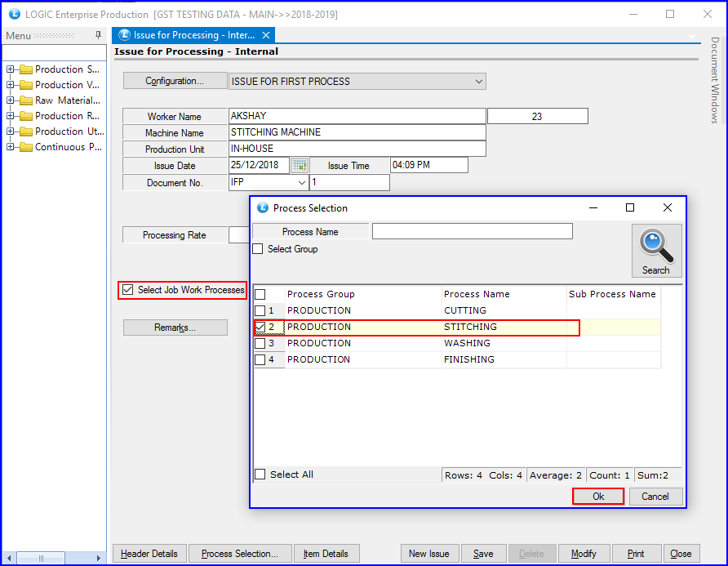Close the Process Selection dialog
This screenshot has width=728, height=566.
[x=667, y=207]
